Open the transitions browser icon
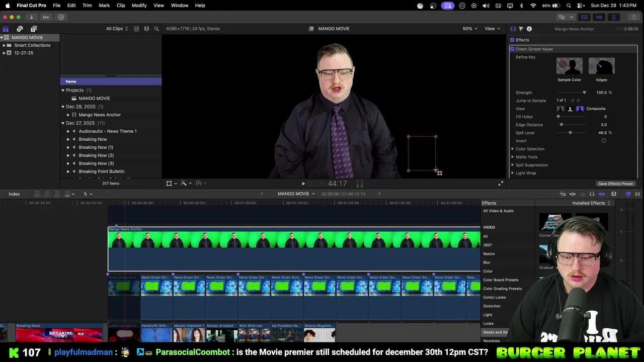 637,194
